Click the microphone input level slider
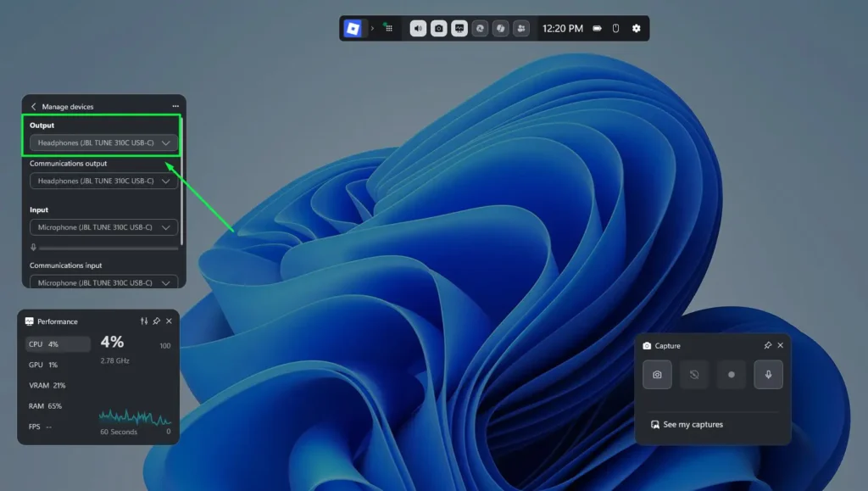 point(108,248)
